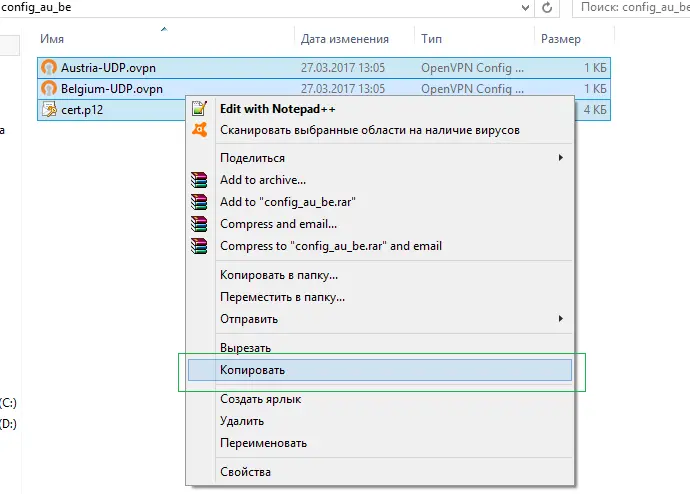Click the certificate icon of cert.p12

49,110
